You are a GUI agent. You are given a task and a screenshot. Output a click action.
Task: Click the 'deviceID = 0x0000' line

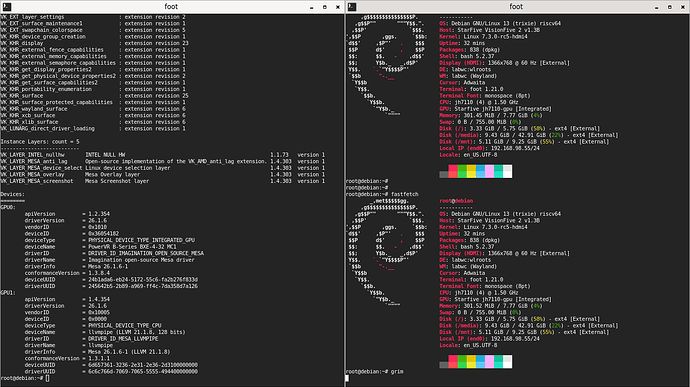click(66, 319)
